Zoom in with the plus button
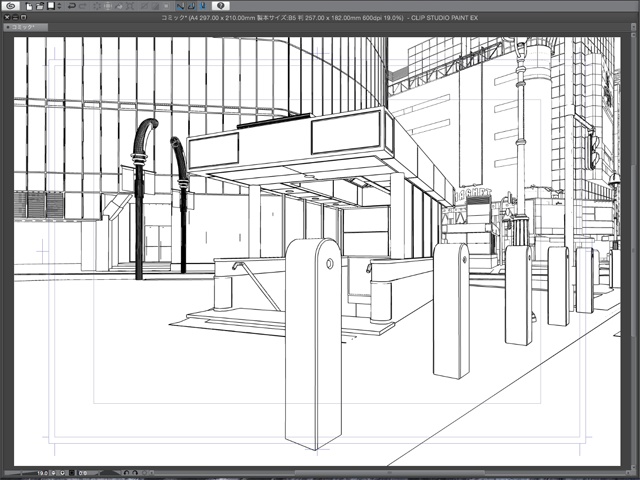The height and width of the screenshot is (480, 640). (x=62, y=473)
